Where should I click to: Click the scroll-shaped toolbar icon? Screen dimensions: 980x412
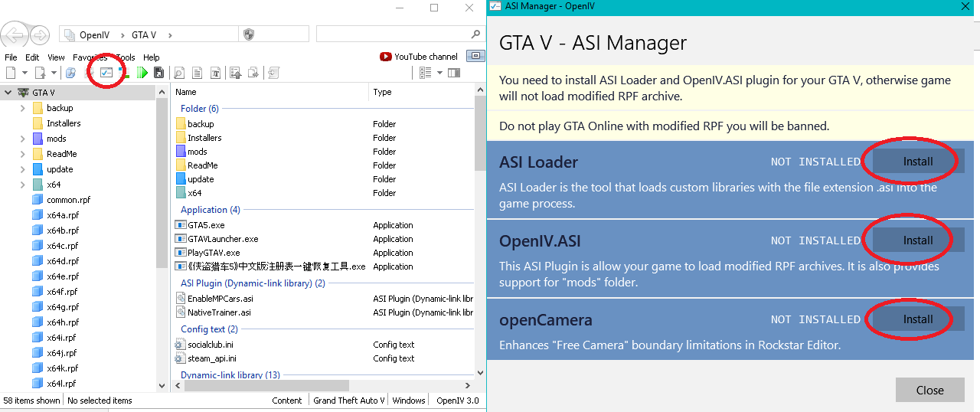pos(273,73)
